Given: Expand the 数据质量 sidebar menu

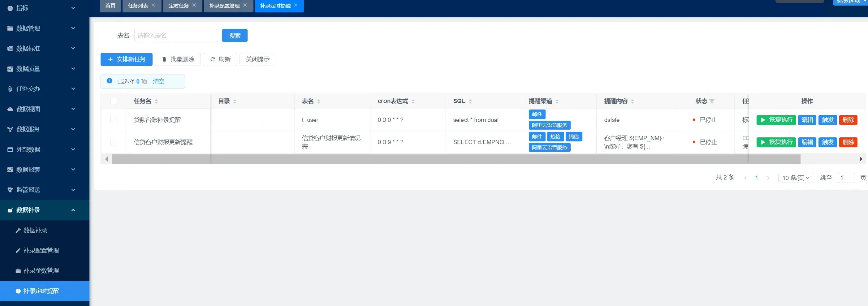Looking at the screenshot, I should tap(41, 69).
